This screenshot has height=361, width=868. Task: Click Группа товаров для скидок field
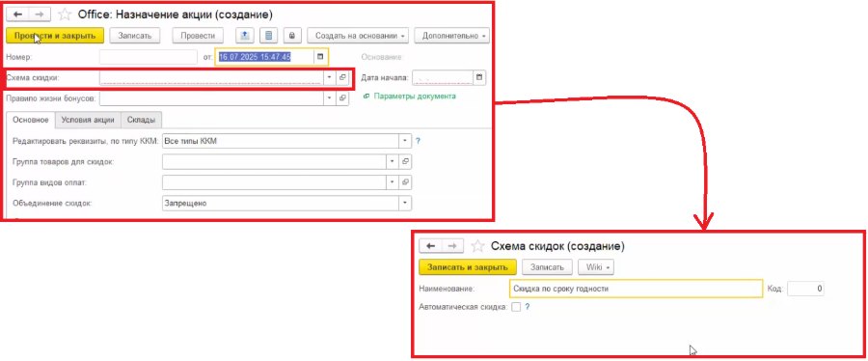[x=275, y=161]
